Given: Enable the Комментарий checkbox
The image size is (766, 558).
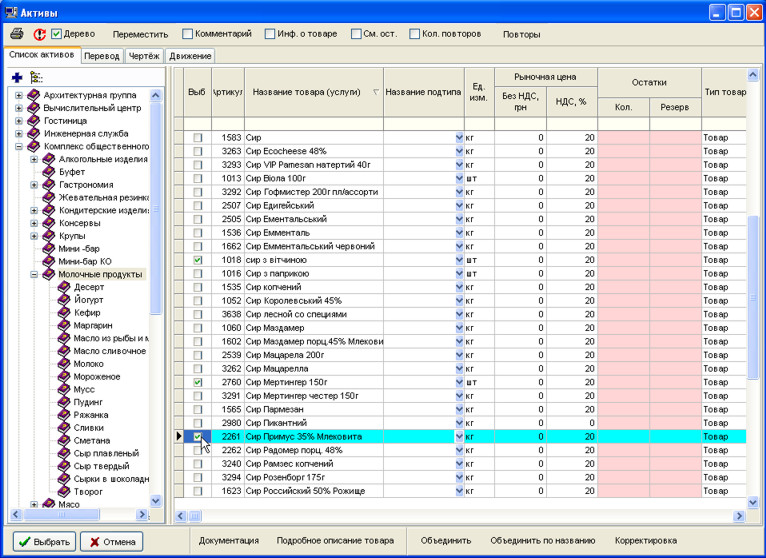Looking at the screenshot, I should tap(187, 34).
